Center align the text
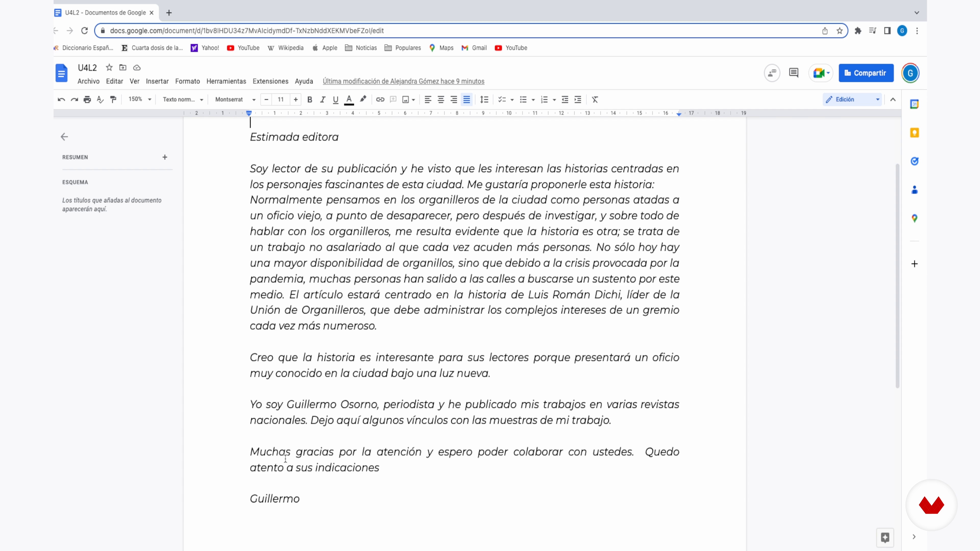 pos(441,100)
